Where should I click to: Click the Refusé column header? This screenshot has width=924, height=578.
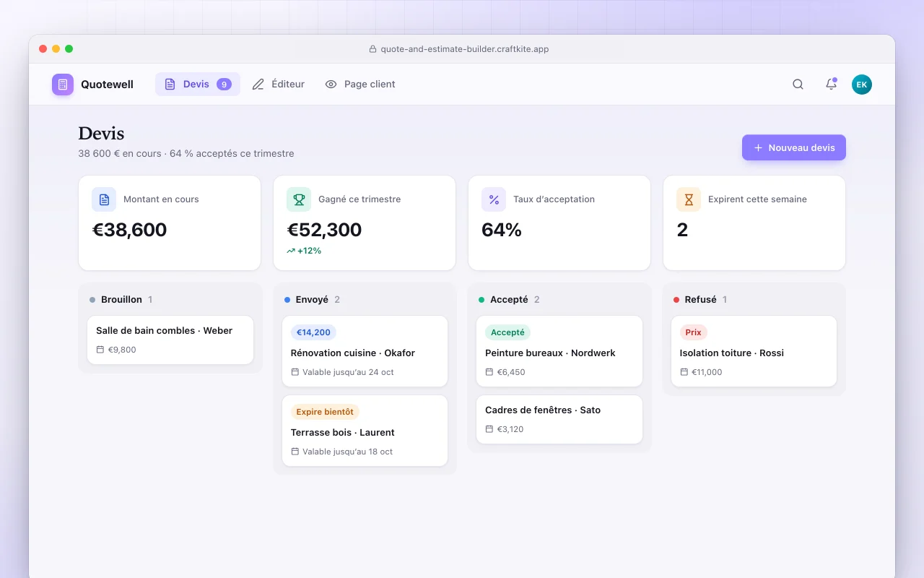point(700,299)
